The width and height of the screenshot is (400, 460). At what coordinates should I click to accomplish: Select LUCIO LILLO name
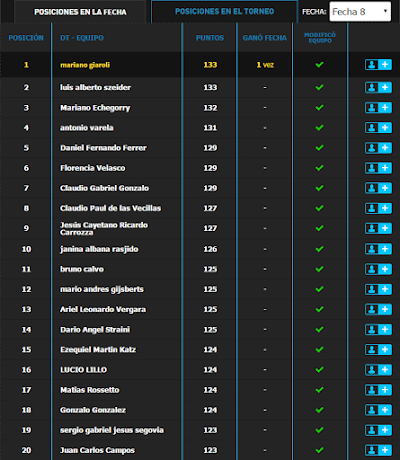[x=83, y=370]
